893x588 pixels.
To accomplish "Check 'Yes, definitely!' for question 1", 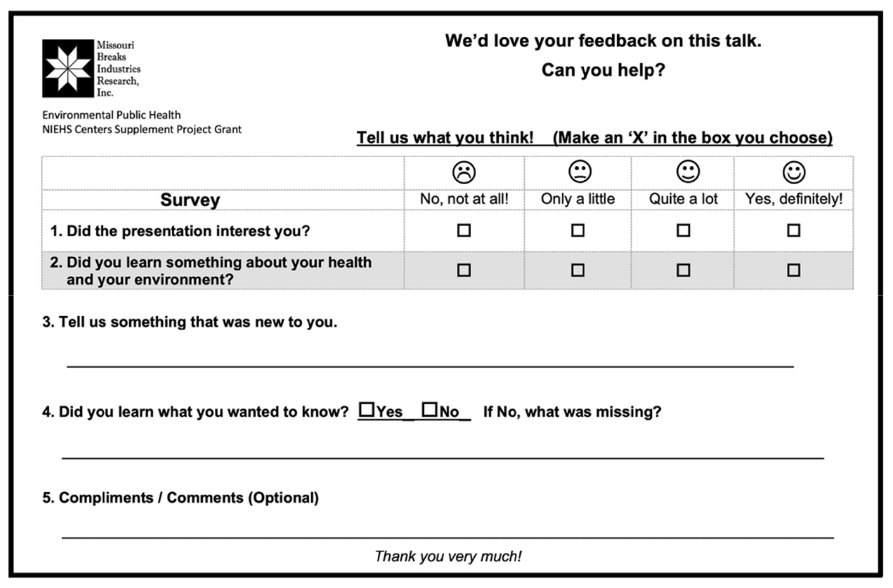I will pyautogui.click(x=793, y=230).
